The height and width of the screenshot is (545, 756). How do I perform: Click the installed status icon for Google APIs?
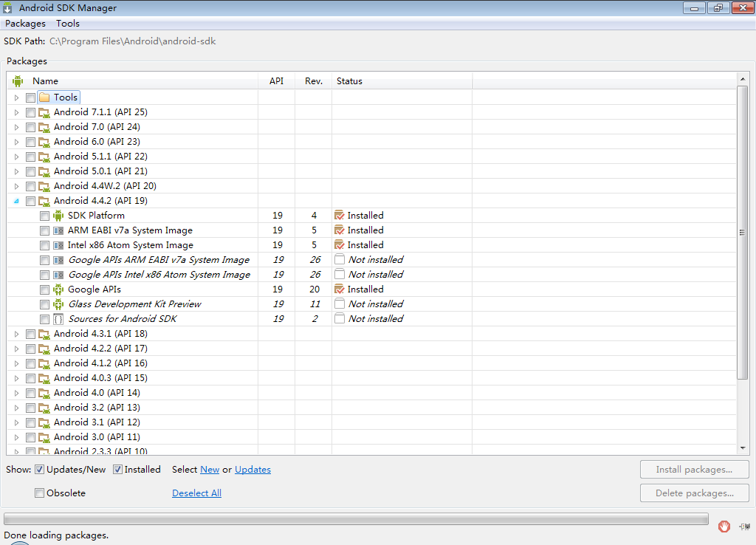pyautogui.click(x=340, y=289)
